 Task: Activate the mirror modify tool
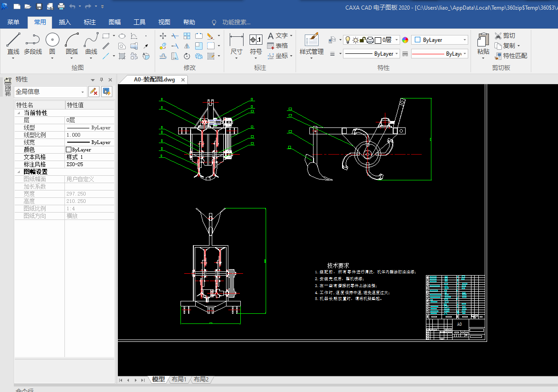click(x=187, y=46)
